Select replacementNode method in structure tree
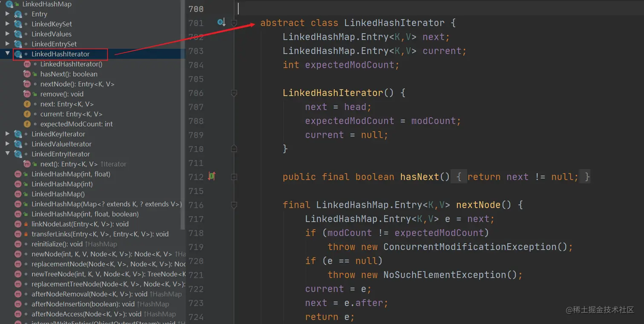Viewport: 644px width, 324px height. (108, 264)
